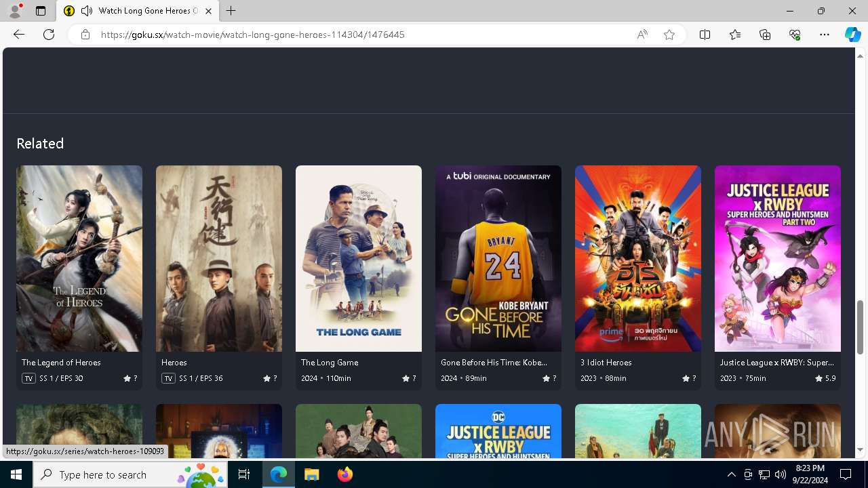Open Task View on taskbar
This screenshot has width=868, height=488.
tap(244, 474)
